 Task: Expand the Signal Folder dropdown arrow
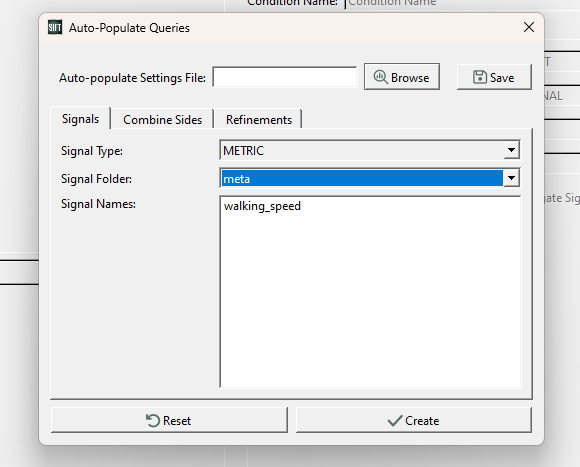(512, 178)
